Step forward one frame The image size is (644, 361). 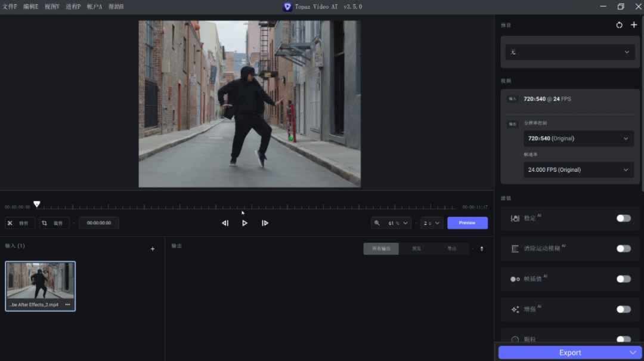click(265, 223)
